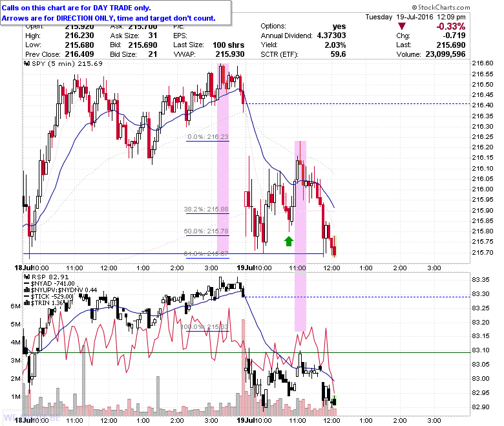Click the Chg value -0.719
This screenshot has width=504, height=426.
pyautogui.click(x=454, y=36)
